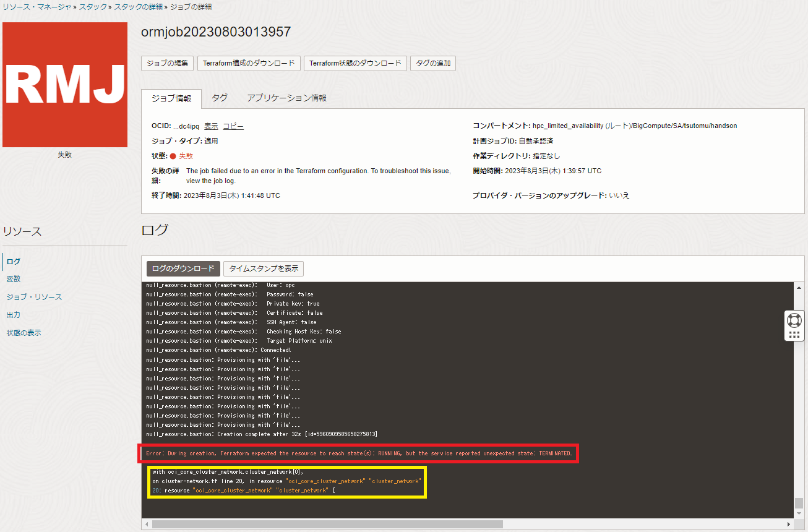The height and width of the screenshot is (532, 808).
Task: Click horizontal scrollbar left arrow in log
Action: click(147, 525)
